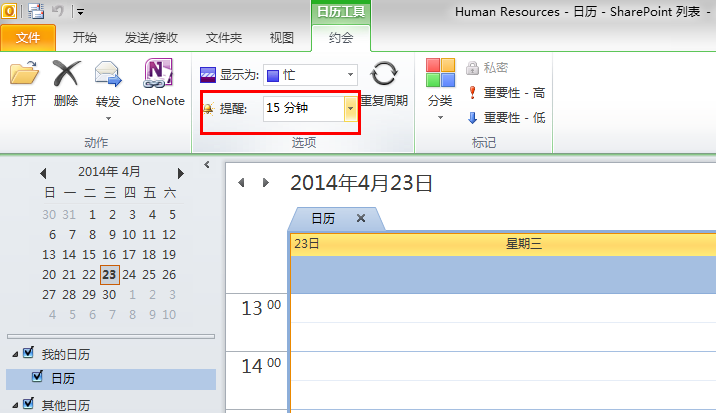Image resolution: width=716 pixels, height=413 pixels.
Task: Click the all-day event area for the 23rd
Action: click(x=502, y=274)
